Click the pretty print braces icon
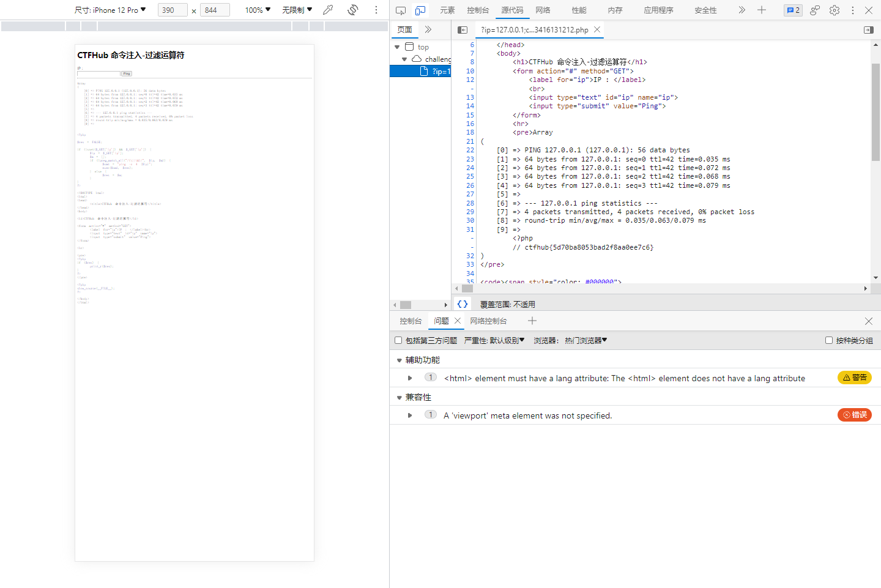Viewport: 881px width, 588px height. 463,304
